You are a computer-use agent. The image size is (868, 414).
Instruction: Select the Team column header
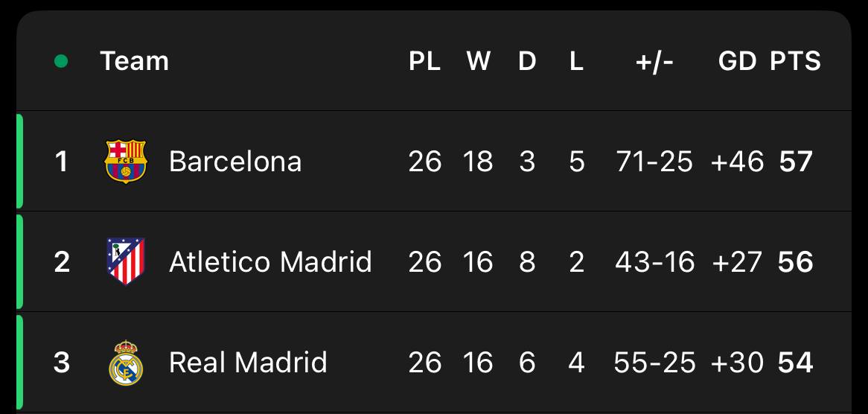(135, 61)
